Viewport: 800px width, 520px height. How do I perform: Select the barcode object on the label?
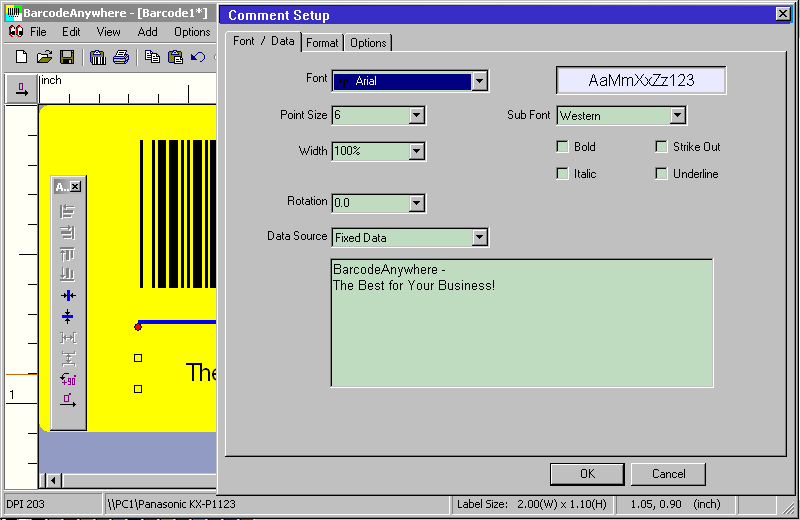pyautogui.click(x=178, y=214)
